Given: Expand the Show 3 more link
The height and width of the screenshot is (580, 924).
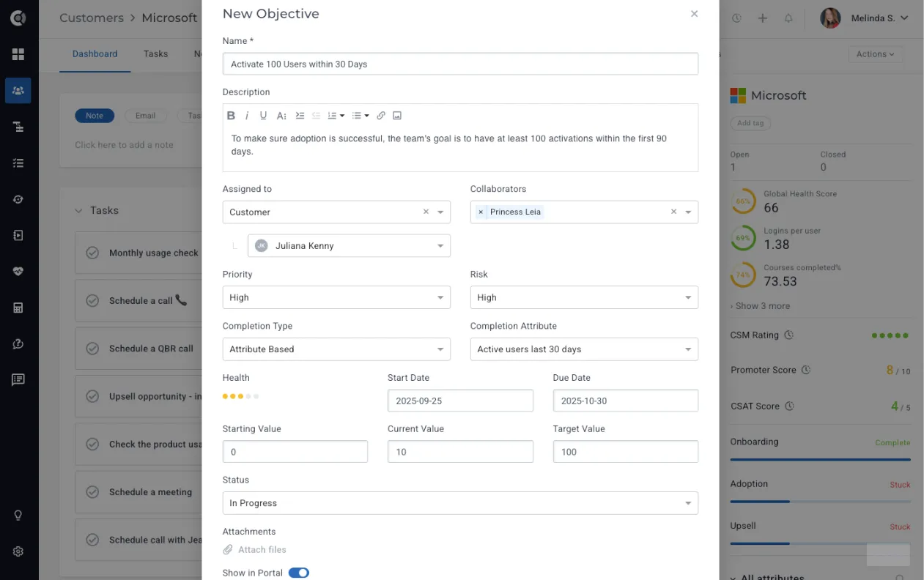Looking at the screenshot, I should 761,306.
